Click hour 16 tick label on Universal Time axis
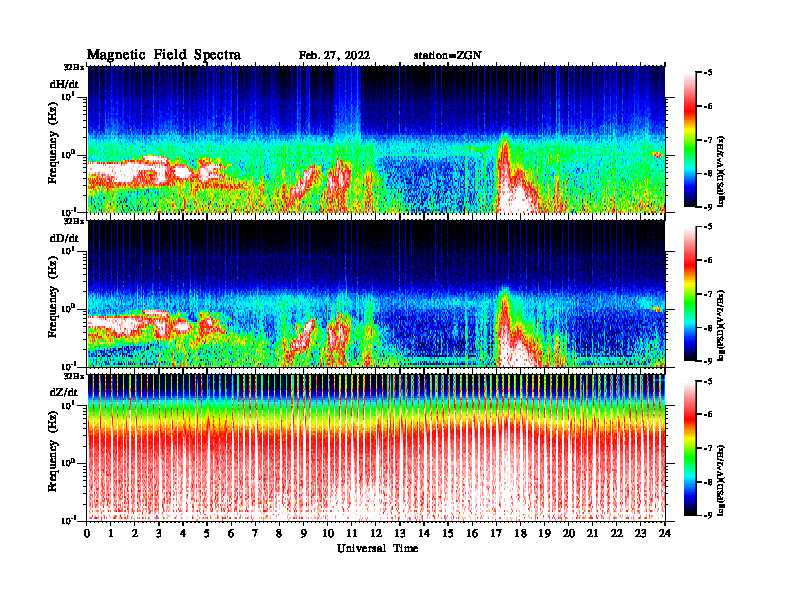This screenshot has height=612, width=792. [472, 534]
